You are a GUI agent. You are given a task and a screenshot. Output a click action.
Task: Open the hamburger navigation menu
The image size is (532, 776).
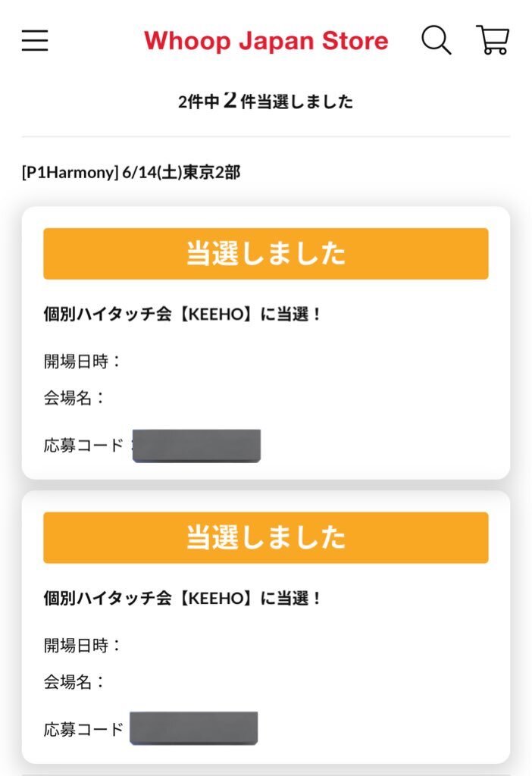(x=35, y=40)
